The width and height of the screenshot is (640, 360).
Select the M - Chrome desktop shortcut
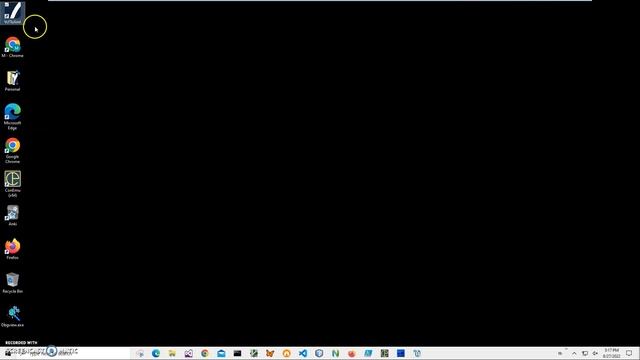[x=12, y=47]
